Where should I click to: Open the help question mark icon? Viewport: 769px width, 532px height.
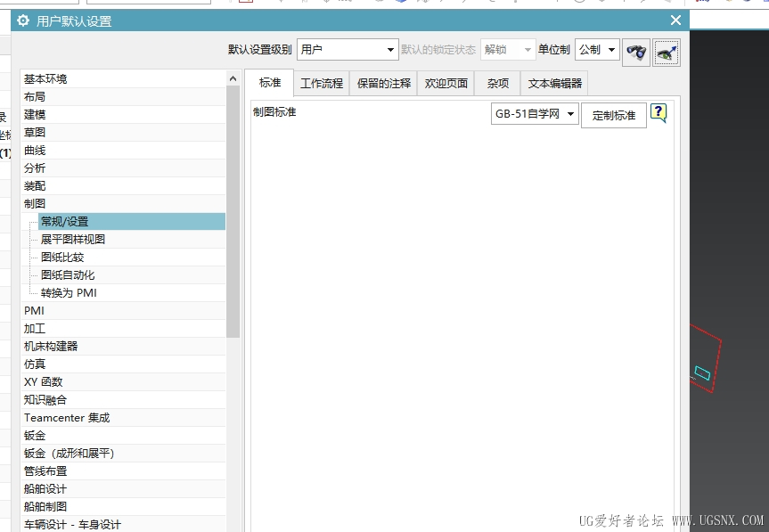point(659,113)
